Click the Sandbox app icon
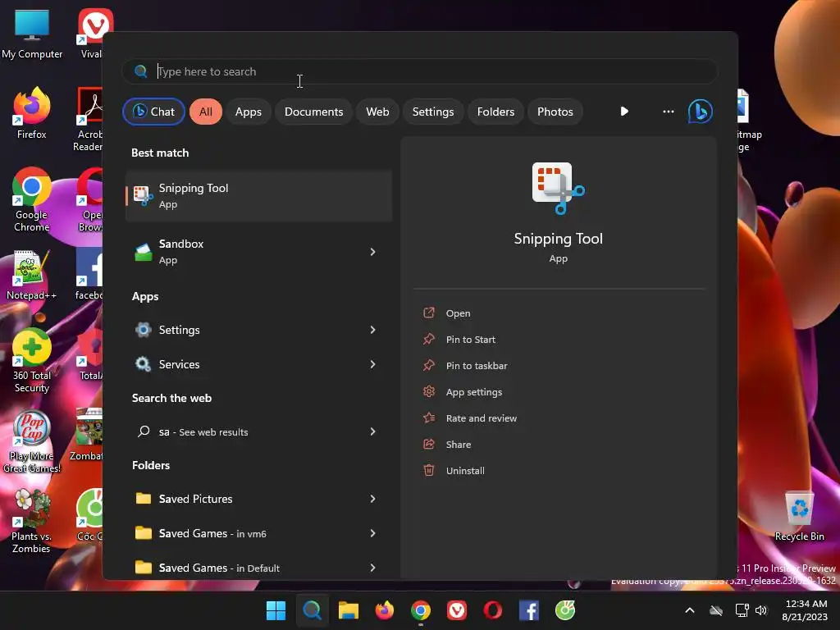 pos(143,251)
